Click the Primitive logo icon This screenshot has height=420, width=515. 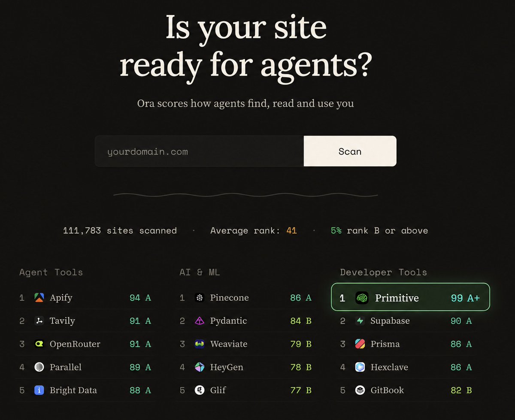tap(362, 298)
